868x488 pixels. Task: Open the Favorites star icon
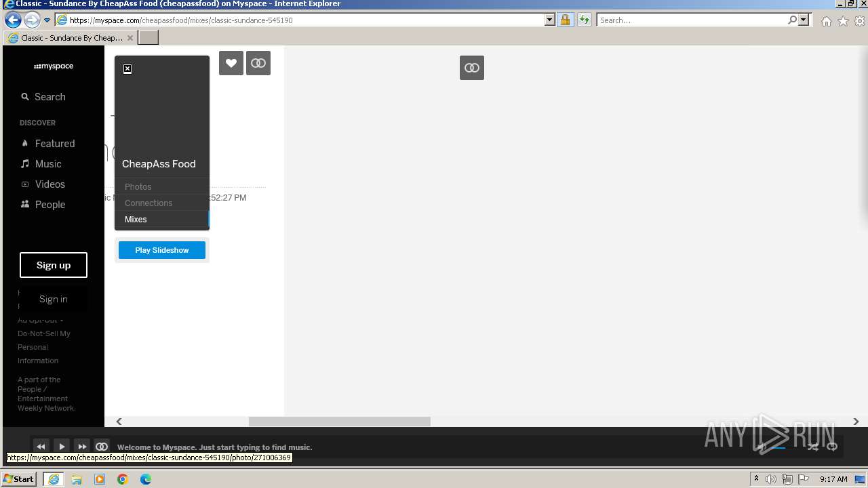pos(844,21)
